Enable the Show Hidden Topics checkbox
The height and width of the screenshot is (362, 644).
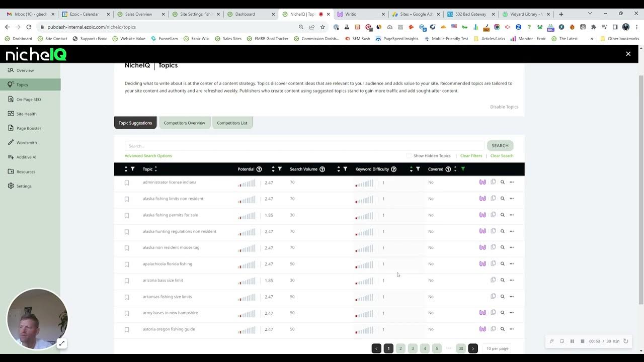[x=409, y=156]
